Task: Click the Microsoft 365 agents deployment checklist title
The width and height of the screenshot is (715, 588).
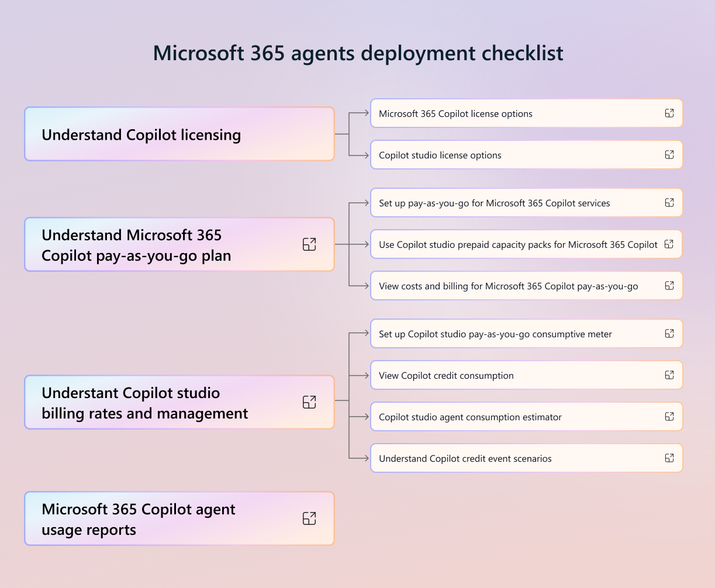Action: (x=358, y=53)
